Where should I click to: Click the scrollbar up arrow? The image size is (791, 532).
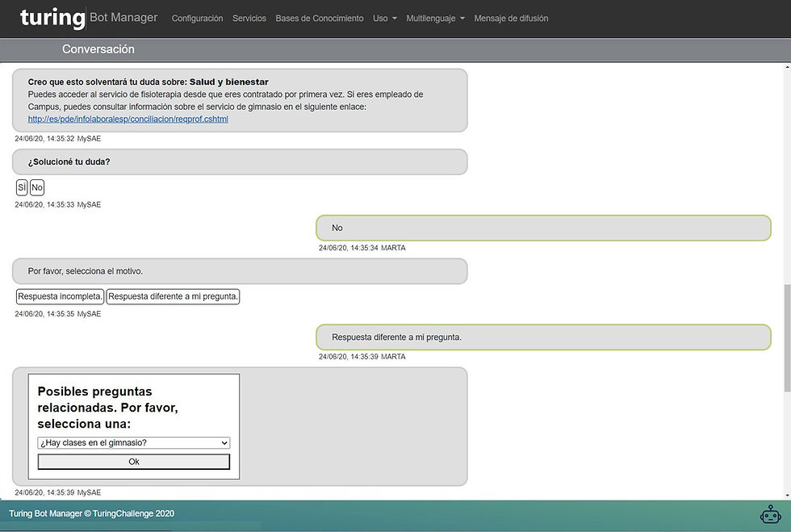coord(787,67)
